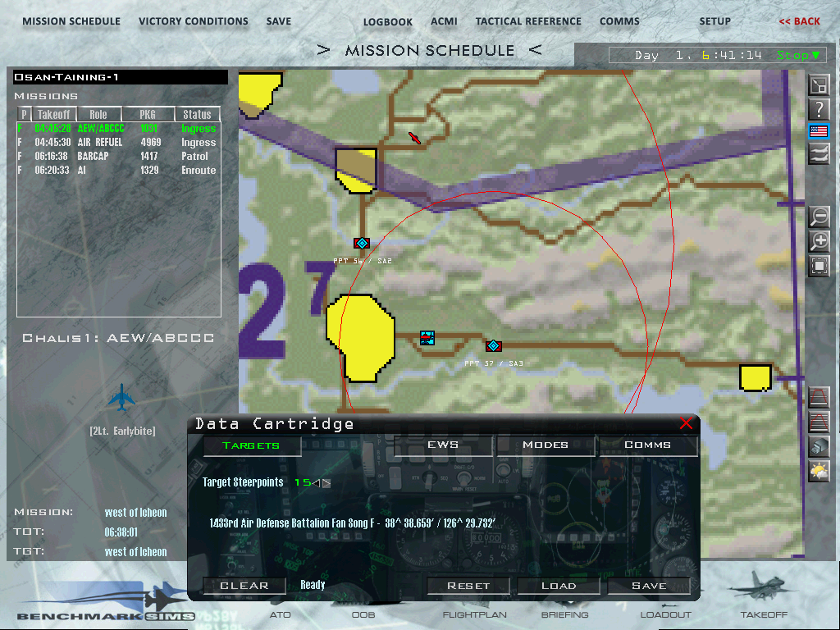Click the fit-to-screen map icon

(x=819, y=266)
